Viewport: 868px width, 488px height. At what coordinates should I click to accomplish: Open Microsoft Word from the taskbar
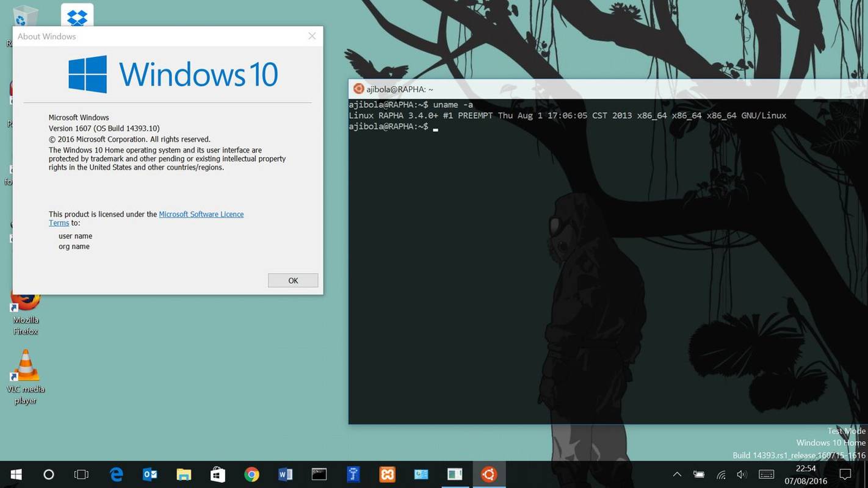click(285, 475)
